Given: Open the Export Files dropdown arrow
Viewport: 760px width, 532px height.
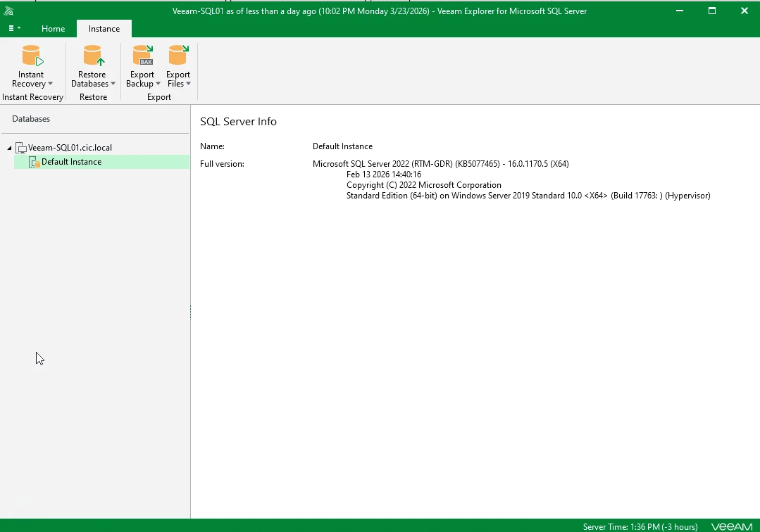Looking at the screenshot, I should pyautogui.click(x=189, y=84).
